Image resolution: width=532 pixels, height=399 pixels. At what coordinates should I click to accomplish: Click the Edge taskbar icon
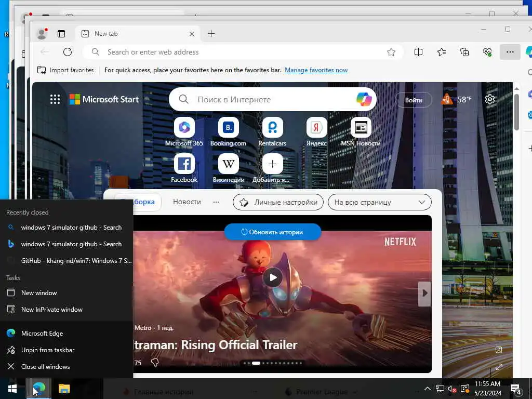point(39,389)
